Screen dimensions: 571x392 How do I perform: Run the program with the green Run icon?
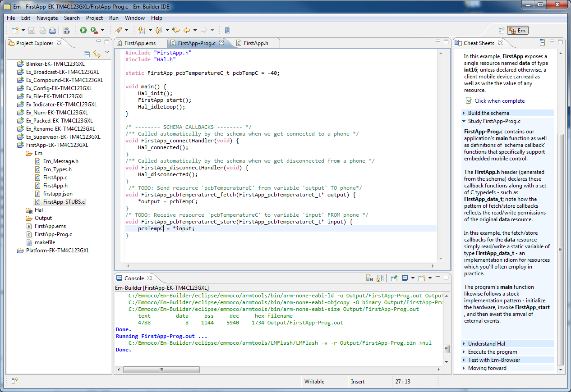[x=84, y=30]
